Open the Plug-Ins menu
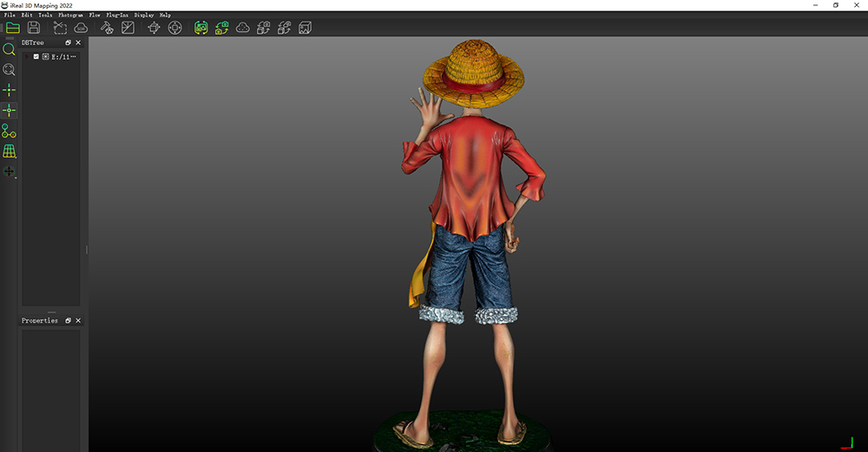 117,15
